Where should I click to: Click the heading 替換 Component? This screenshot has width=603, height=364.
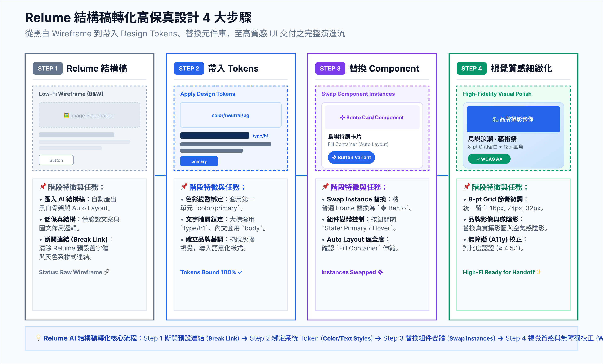[x=384, y=68]
